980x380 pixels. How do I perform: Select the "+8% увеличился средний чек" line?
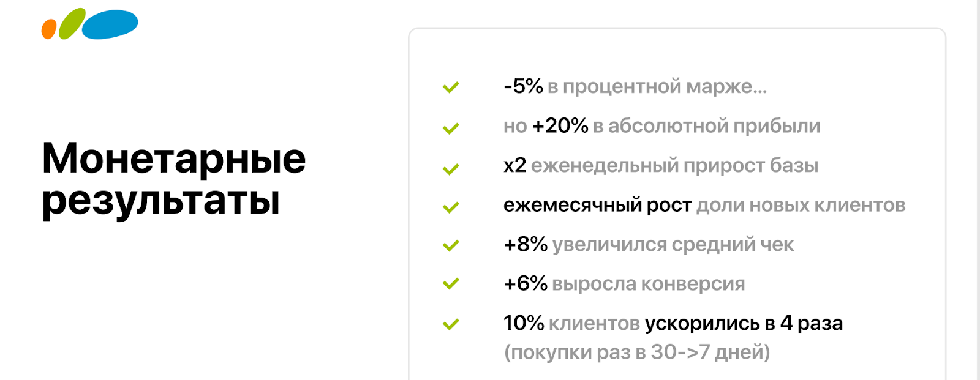coord(648,244)
